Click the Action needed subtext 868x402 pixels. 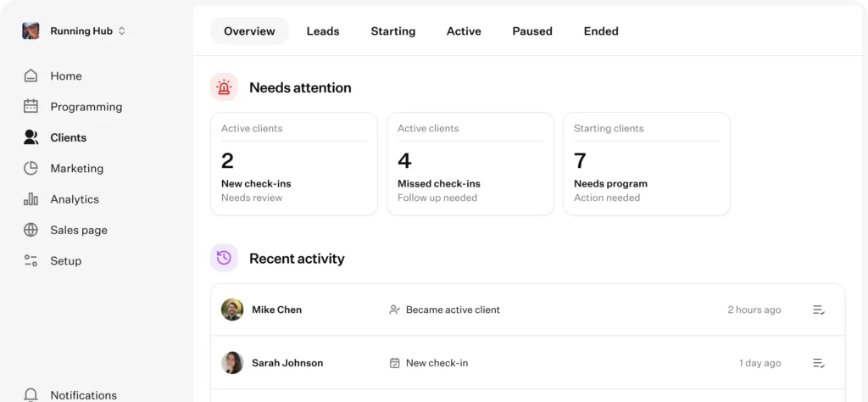coord(607,198)
